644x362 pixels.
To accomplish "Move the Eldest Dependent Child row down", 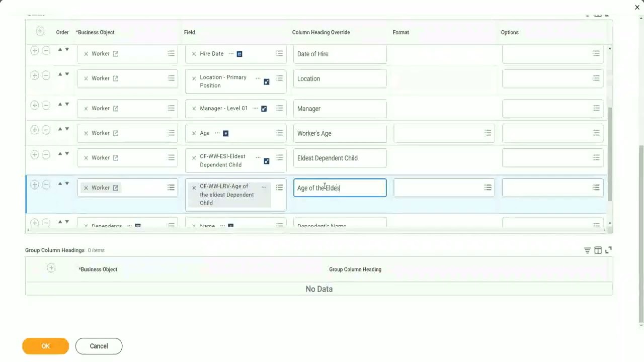I will pyautogui.click(x=67, y=154).
